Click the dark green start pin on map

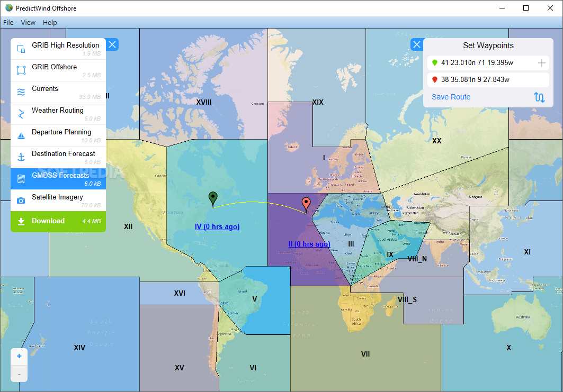[x=213, y=198]
